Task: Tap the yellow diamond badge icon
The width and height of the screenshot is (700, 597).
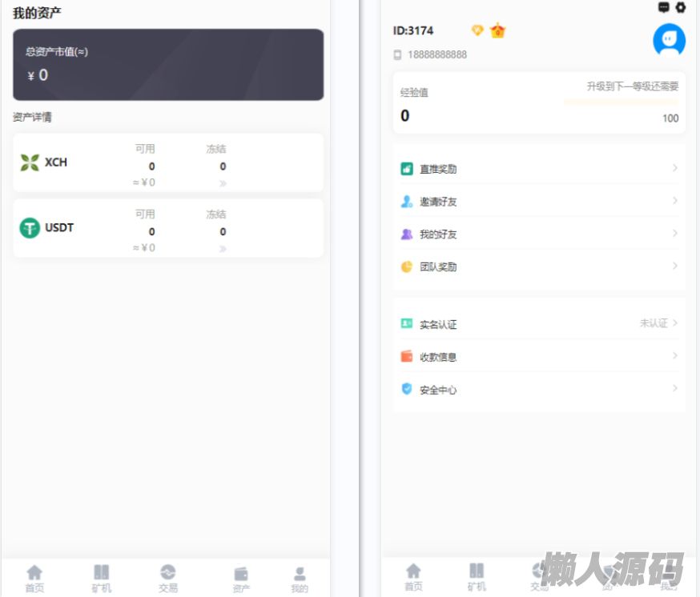Action: 477,30
